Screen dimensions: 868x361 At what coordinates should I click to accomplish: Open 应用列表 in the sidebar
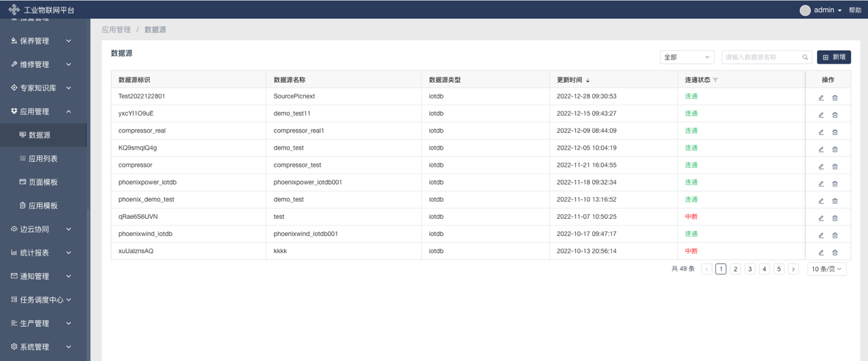pyautogui.click(x=42, y=159)
